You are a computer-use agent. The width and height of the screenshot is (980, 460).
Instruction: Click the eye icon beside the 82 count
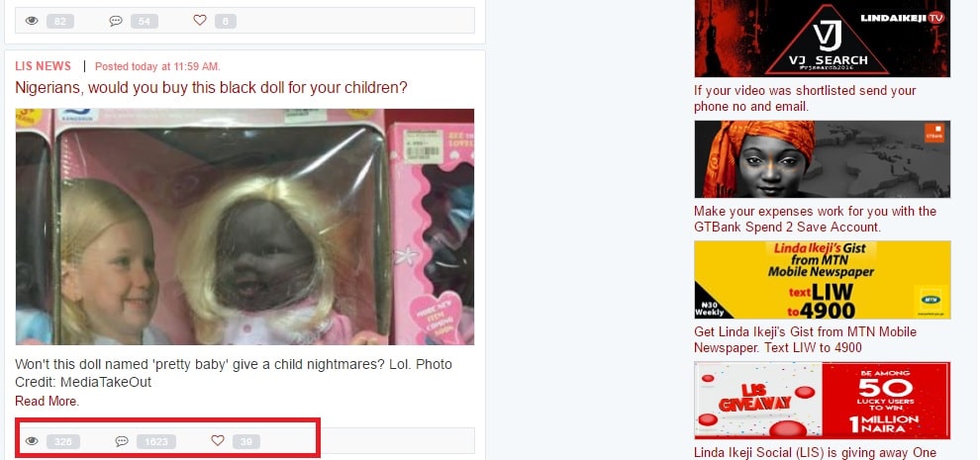pos(32,21)
